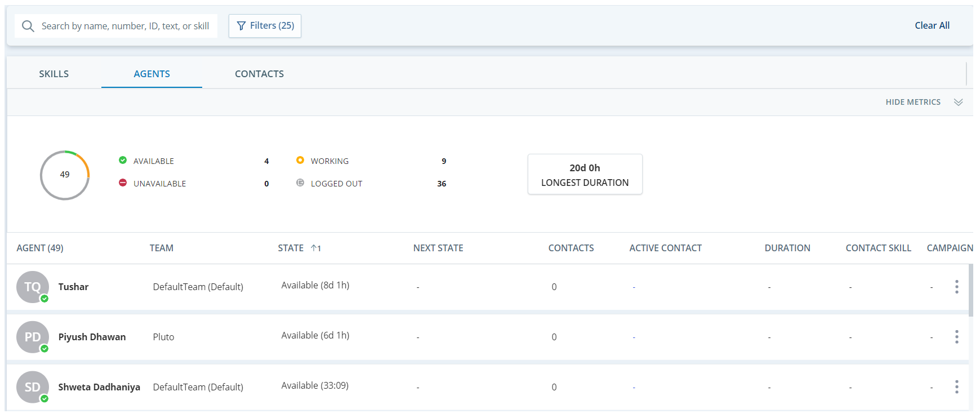Click the Working count 9
Image resolution: width=980 pixels, height=418 pixels.
[444, 161]
